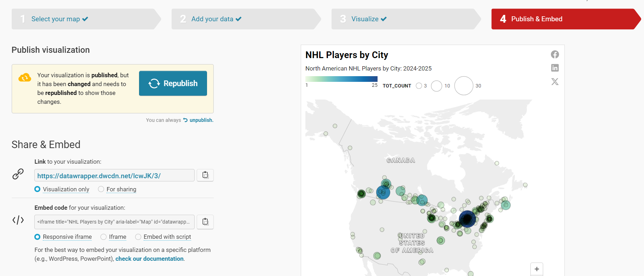
Task: Share the map on LinkedIn
Action: pos(555,68)
